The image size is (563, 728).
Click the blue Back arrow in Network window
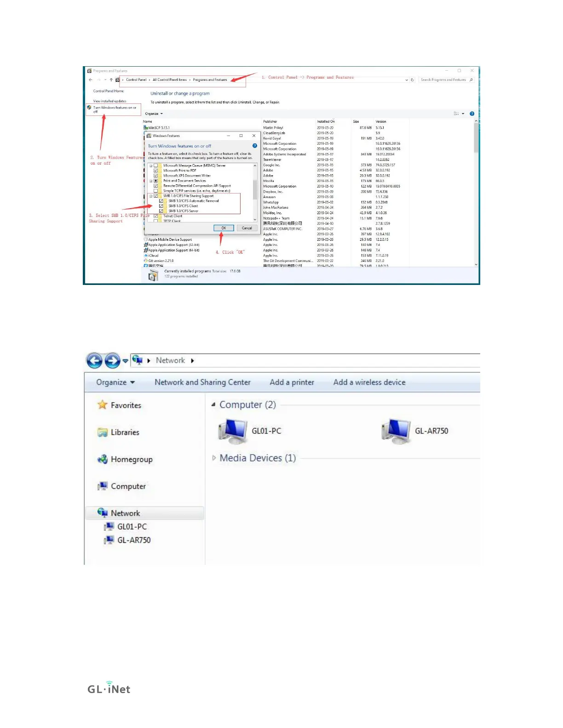coord(95,361)
